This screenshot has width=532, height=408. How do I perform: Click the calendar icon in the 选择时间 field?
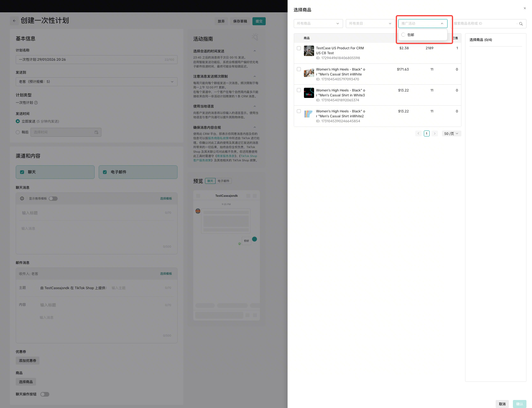(96, 132)
